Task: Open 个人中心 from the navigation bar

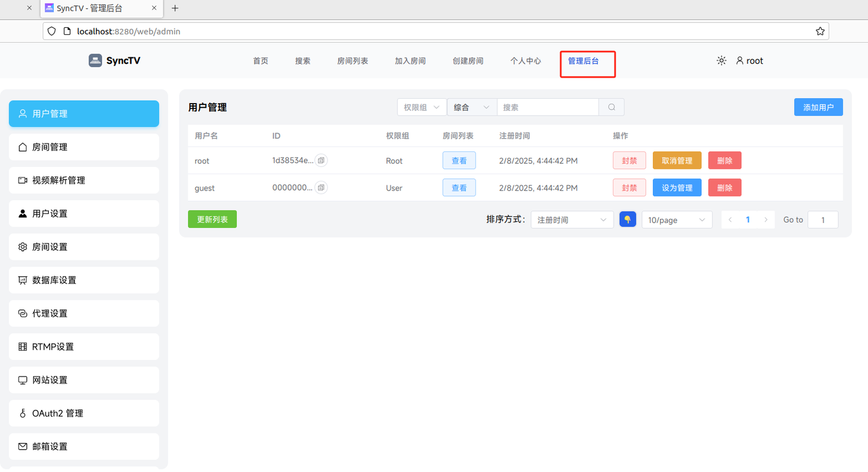Action: click(x=525, y=60)
